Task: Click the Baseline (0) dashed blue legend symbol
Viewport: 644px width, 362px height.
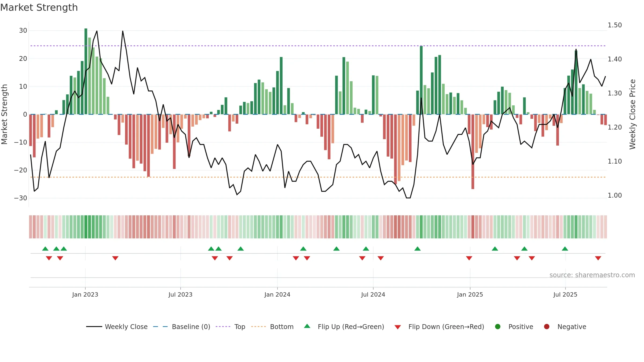Action: 160,327
